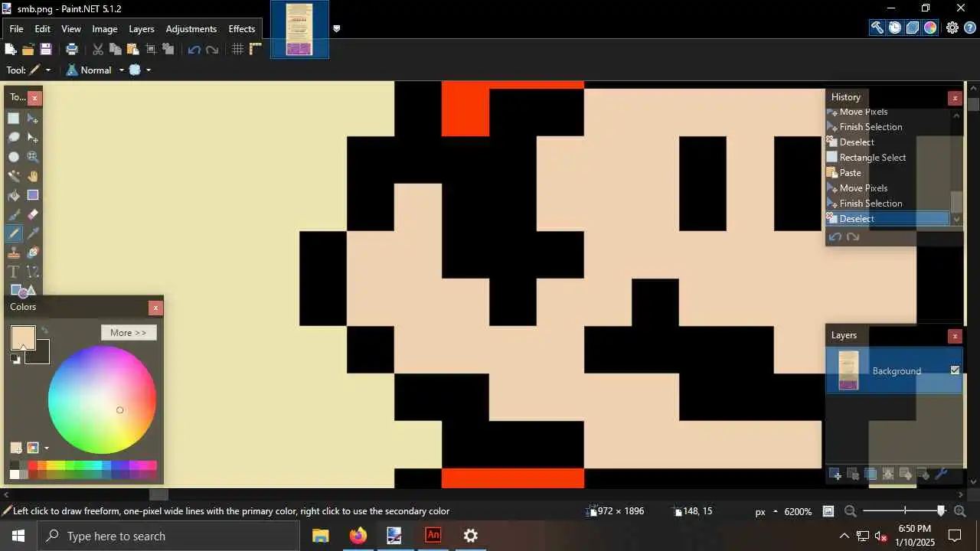Click the Crop to Selection icon
980x551 pixels.
[x=151, y=49]
